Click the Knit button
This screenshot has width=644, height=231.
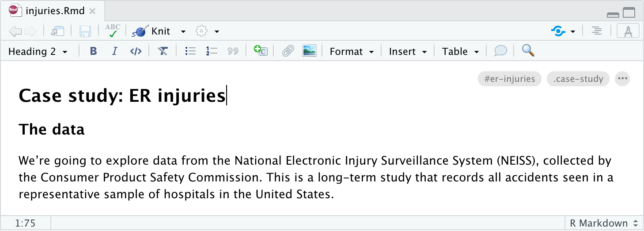(x=151, y=31)
